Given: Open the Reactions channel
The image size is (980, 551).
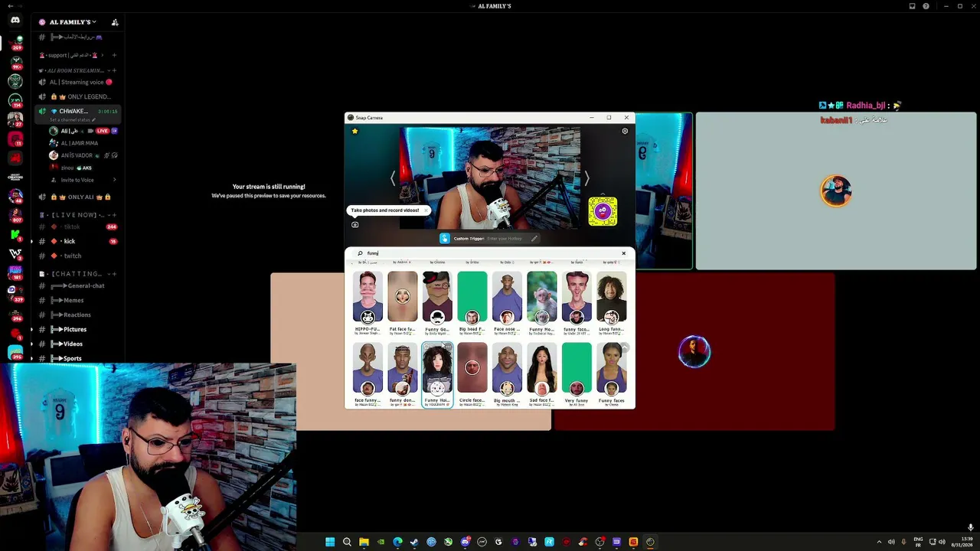Looking at the screenshot, I should pyautogui.click(x=78, y=315).
